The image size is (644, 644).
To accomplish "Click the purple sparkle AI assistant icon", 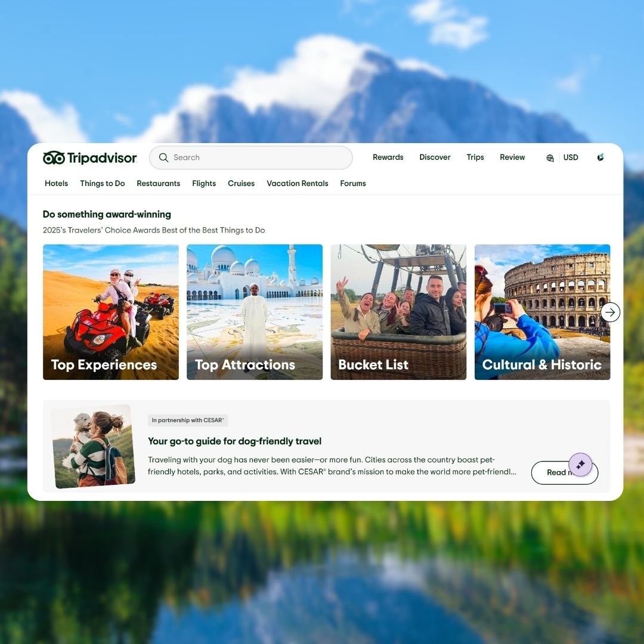I will click(x=580, y=465).
